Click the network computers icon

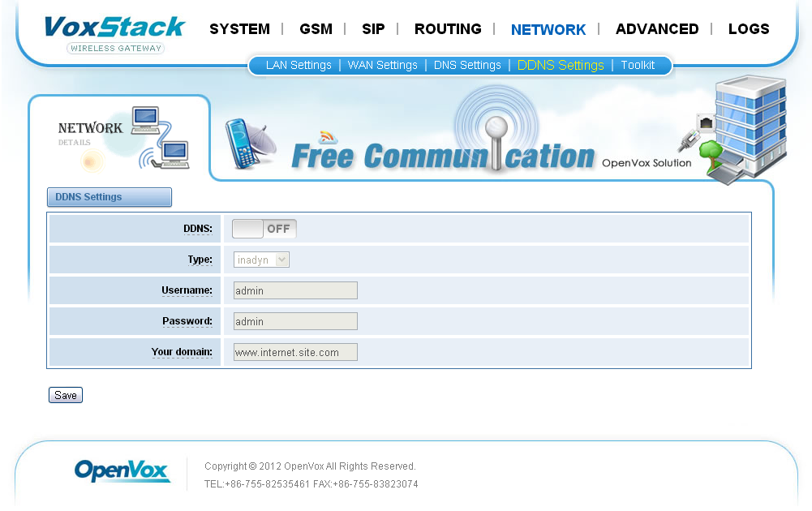coord(161,137)
